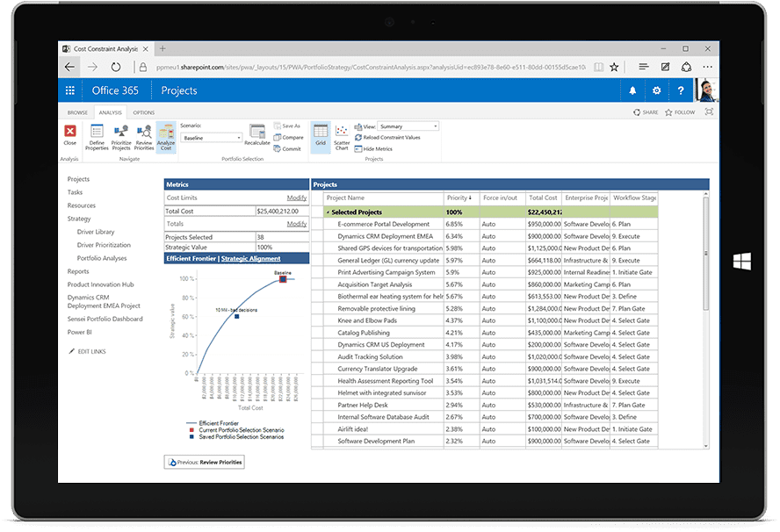Collapse the Selected Projects group row

click(x=329, y=212)
